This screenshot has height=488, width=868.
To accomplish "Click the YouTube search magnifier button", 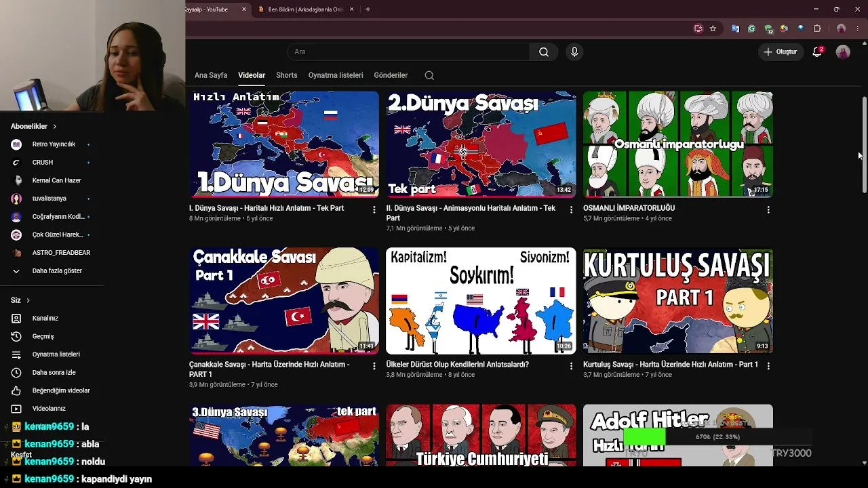I will (544, 52).
